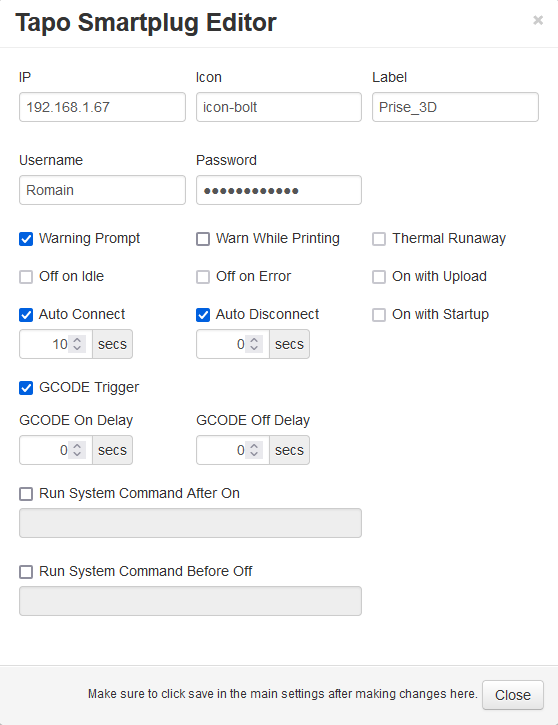Click the Icon field containing icon-bolt
Image resolution: width=558 pixels, height=725 pixels.
279,107
